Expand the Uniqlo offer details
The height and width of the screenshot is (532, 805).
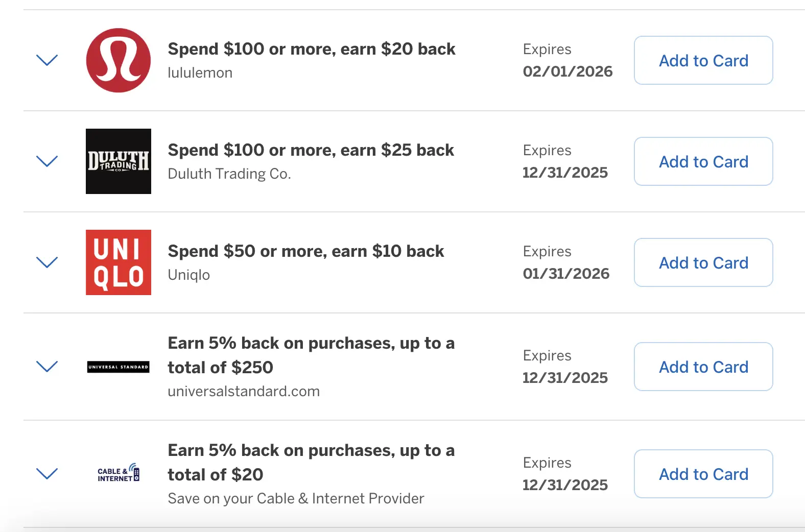point(47,262)
